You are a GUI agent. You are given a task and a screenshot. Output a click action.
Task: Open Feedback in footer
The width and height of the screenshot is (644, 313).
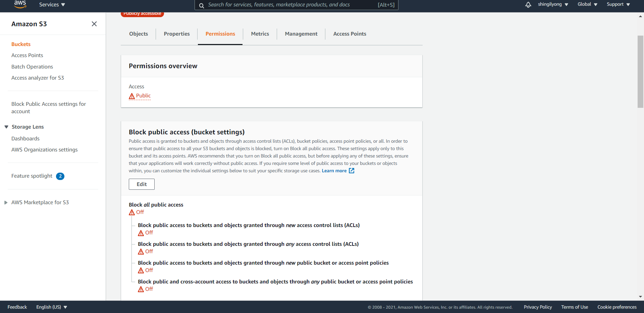(17, 307)
